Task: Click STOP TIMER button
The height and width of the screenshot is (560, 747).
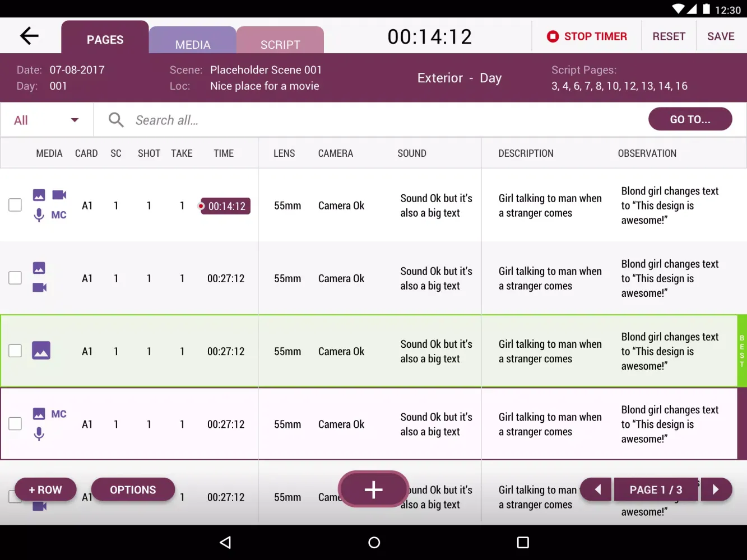Action: point(587,36)
